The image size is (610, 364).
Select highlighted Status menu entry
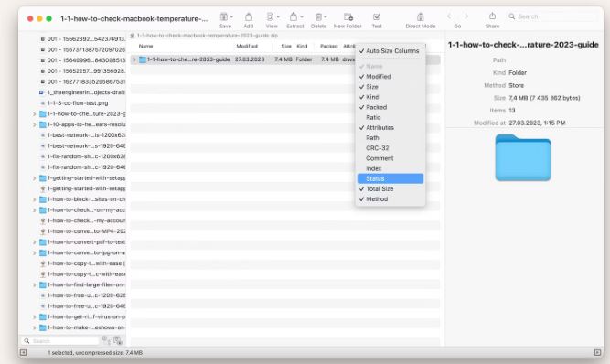coord(391,178)
